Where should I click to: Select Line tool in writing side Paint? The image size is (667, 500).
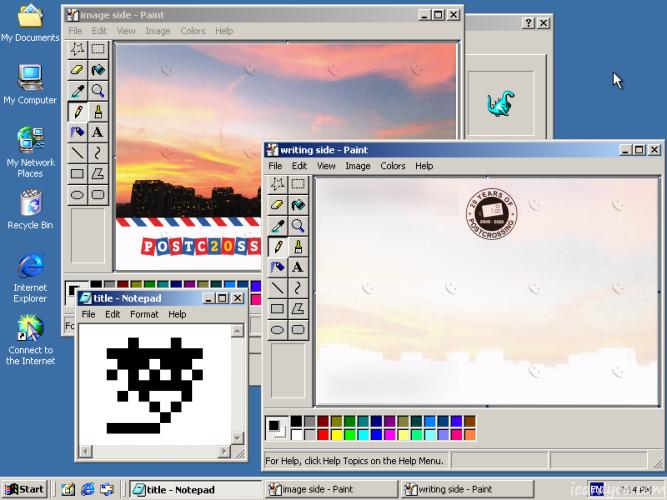point(277,288)
